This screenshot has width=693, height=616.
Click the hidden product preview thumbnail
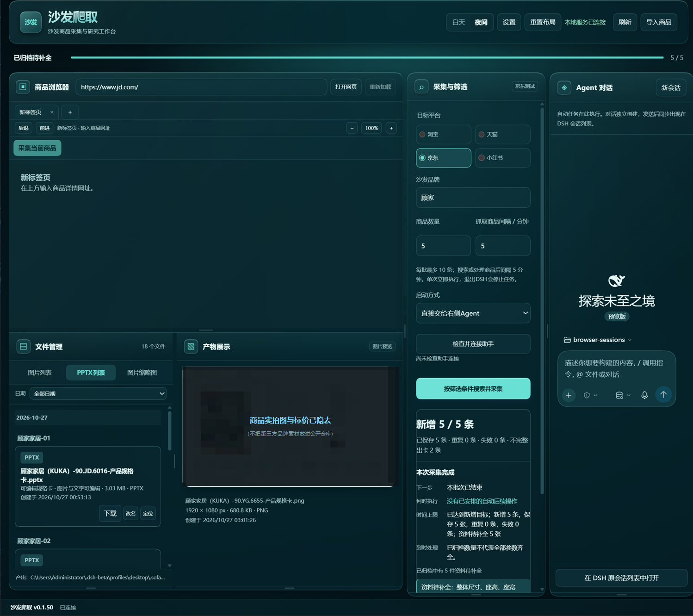(291, 427)
